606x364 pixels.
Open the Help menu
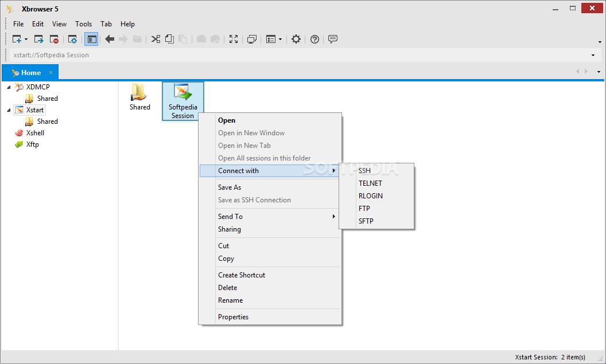coord(127,24)
